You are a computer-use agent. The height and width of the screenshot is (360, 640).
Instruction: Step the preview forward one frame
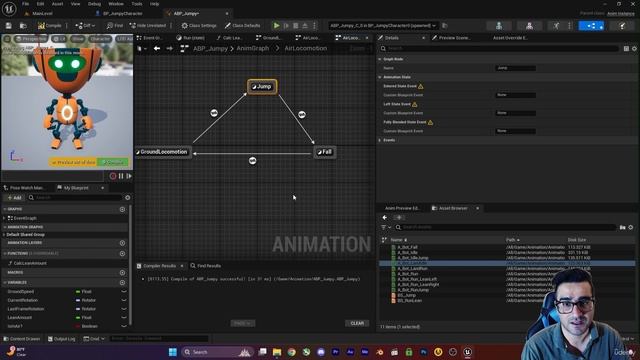129,176
